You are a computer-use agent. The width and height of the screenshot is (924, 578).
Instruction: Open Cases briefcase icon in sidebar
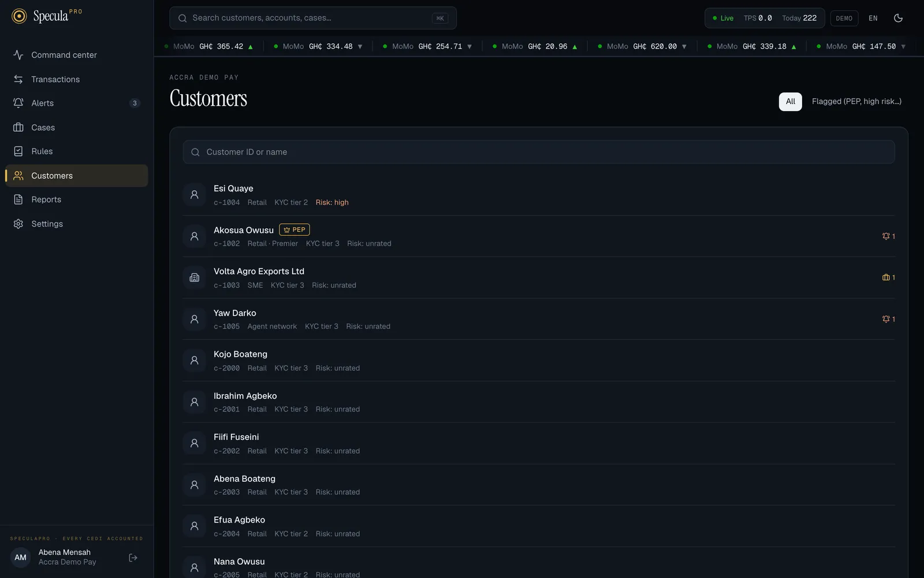[x=18, y=127]
